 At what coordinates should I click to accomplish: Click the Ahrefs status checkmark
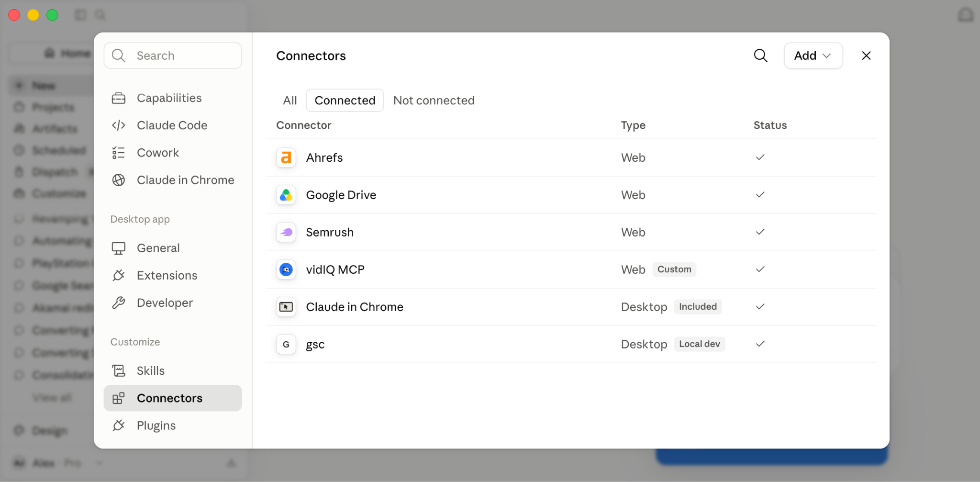(x=760, y=157)
